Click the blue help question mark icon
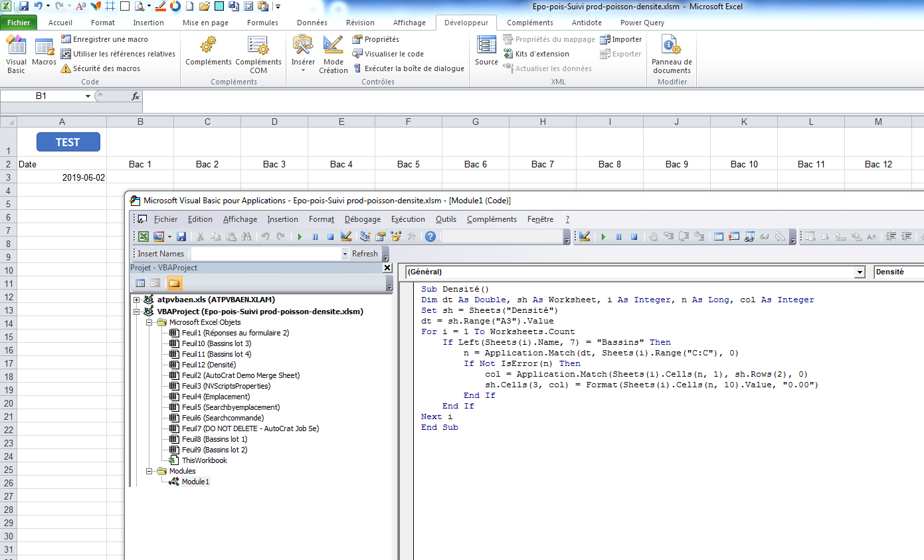This screenshot has height=560, width=924. 430,236
